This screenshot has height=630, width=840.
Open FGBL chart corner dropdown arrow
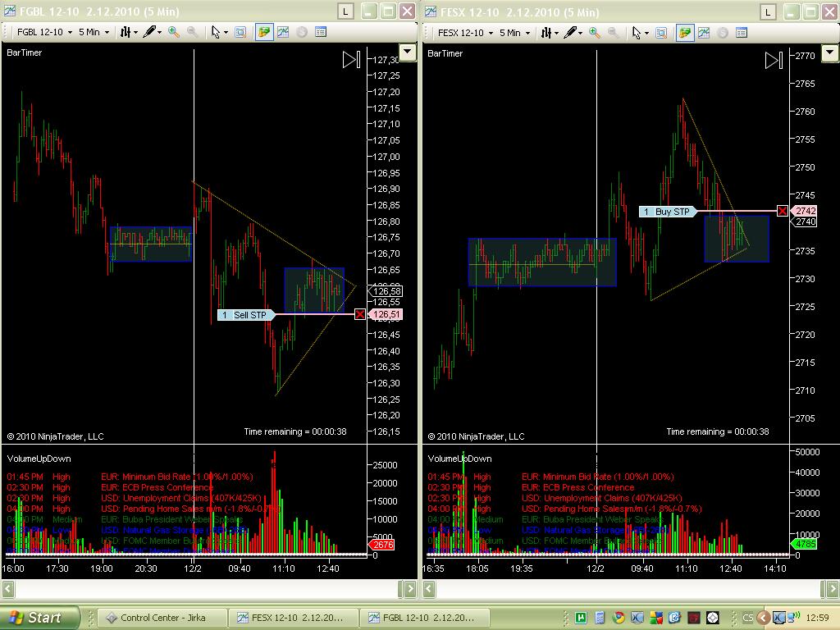click(408, 52)
